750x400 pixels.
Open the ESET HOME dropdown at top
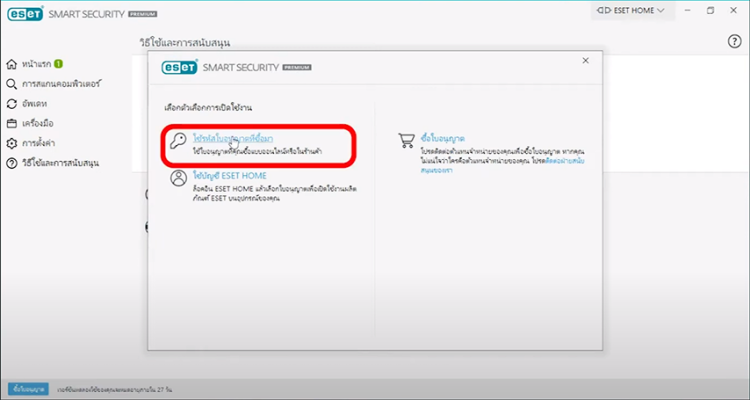click(x=631, y=10)
